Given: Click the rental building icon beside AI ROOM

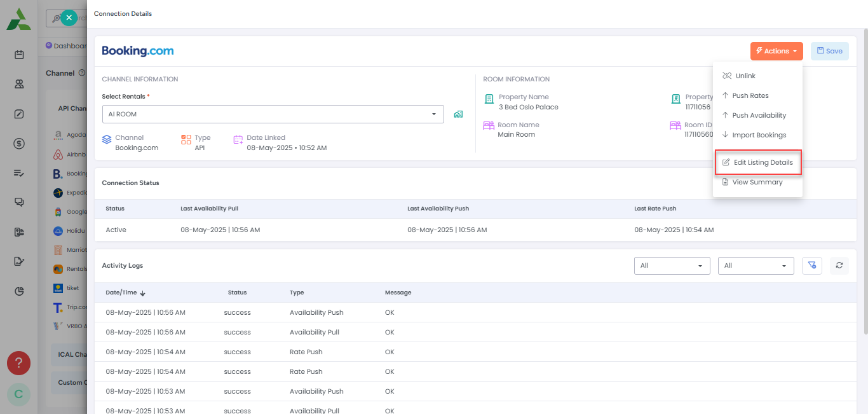Looking at the screenshot, I should coord(458,114).
